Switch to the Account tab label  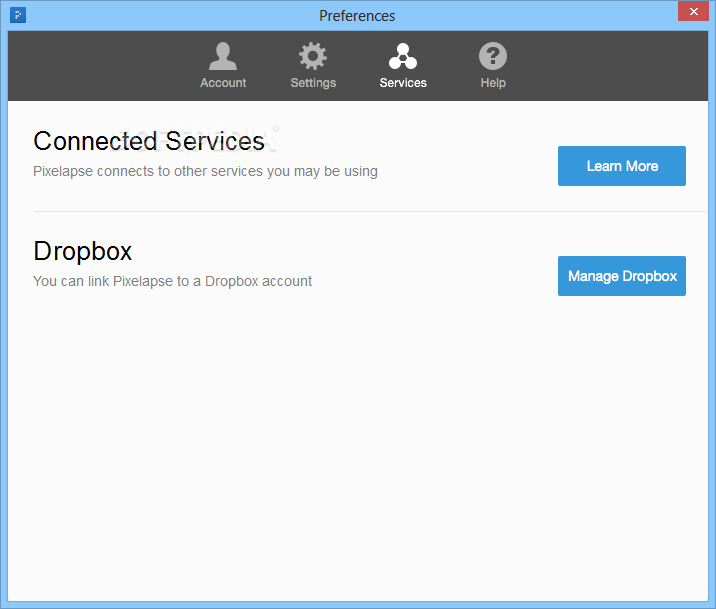pos(223,83)
